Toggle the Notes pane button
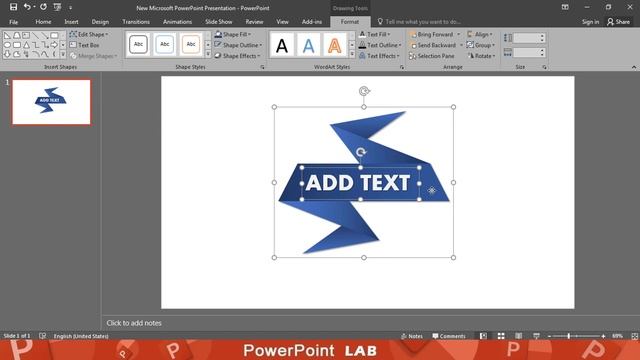This screenshot has height=360, width=640. click(411, 336)
